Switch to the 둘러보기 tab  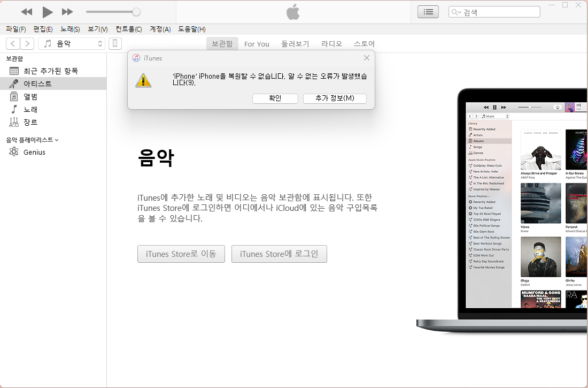(295, 44)
